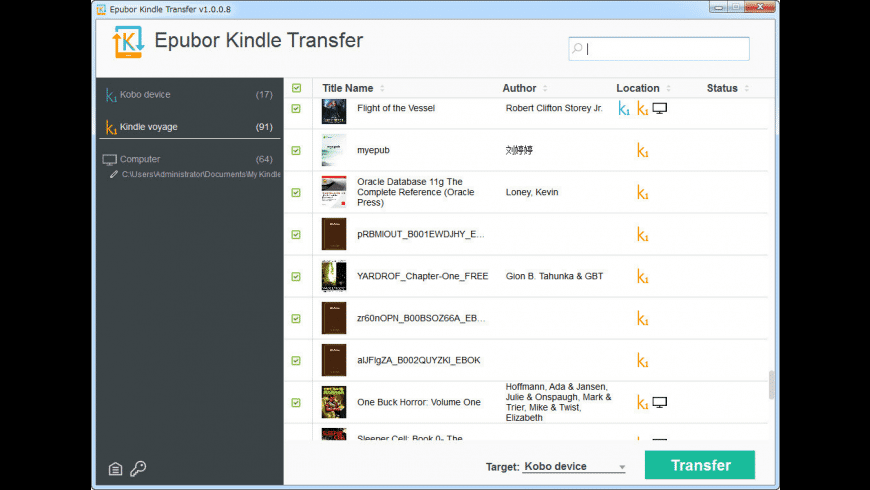This screenshot has height=490, width=870.
Task: Open the Kobo device library in sidebar
Action: [x=189, y=95]
